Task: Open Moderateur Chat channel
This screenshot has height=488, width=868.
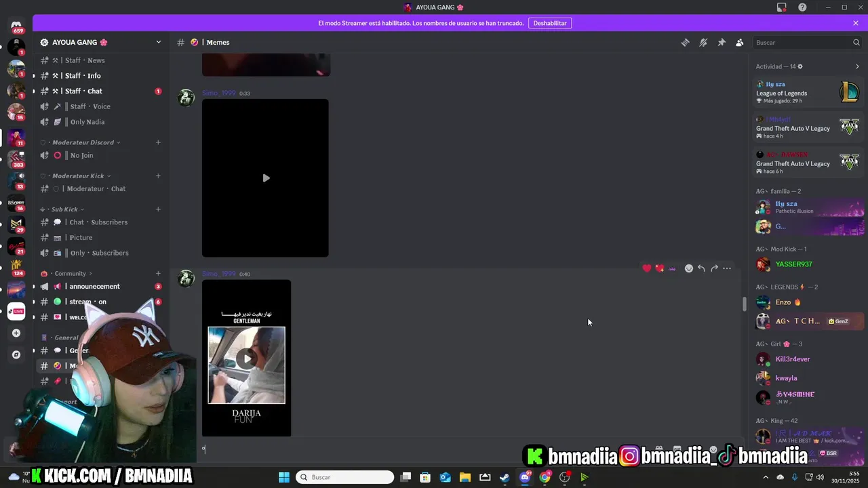Action: pos(100,188)
